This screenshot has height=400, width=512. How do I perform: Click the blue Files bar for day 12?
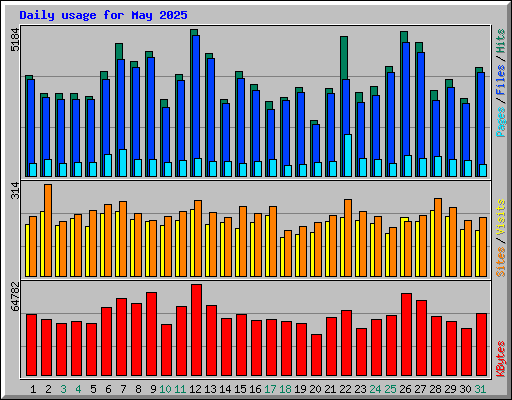point(196,97)
